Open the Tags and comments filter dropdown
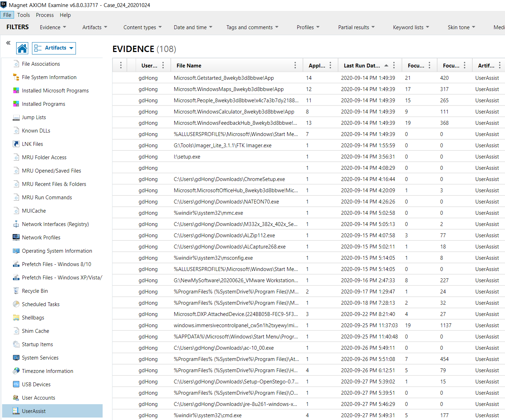The height and width of the screenshot is (420, 505). click(x=252, y=27)
